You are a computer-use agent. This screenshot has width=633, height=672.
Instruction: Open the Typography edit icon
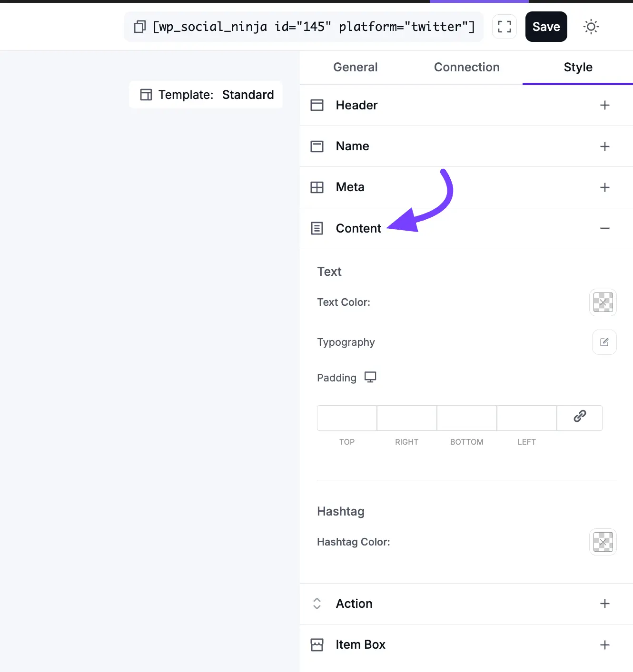click(604, 342)
